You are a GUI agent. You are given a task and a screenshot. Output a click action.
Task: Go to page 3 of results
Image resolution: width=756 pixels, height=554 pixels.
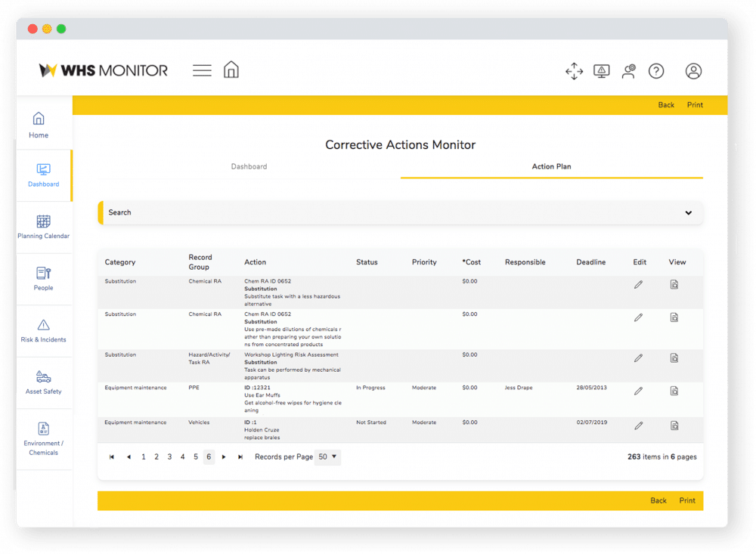(x=169, y=457)
